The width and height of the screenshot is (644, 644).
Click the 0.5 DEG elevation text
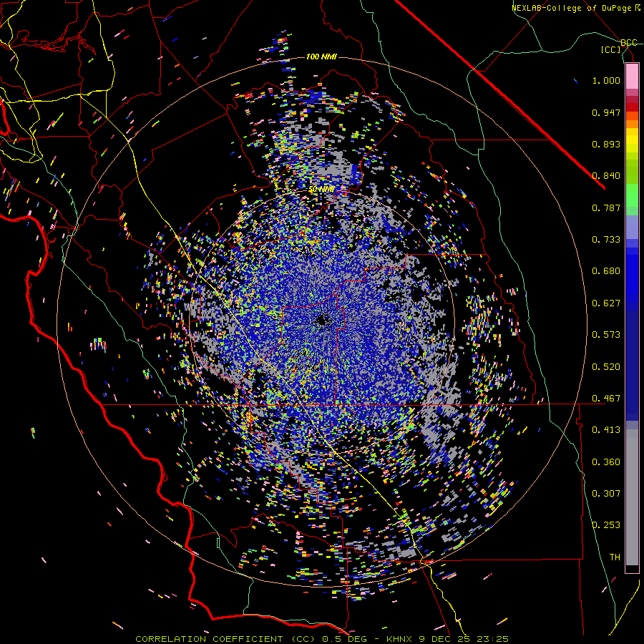(x=345, y=639)
